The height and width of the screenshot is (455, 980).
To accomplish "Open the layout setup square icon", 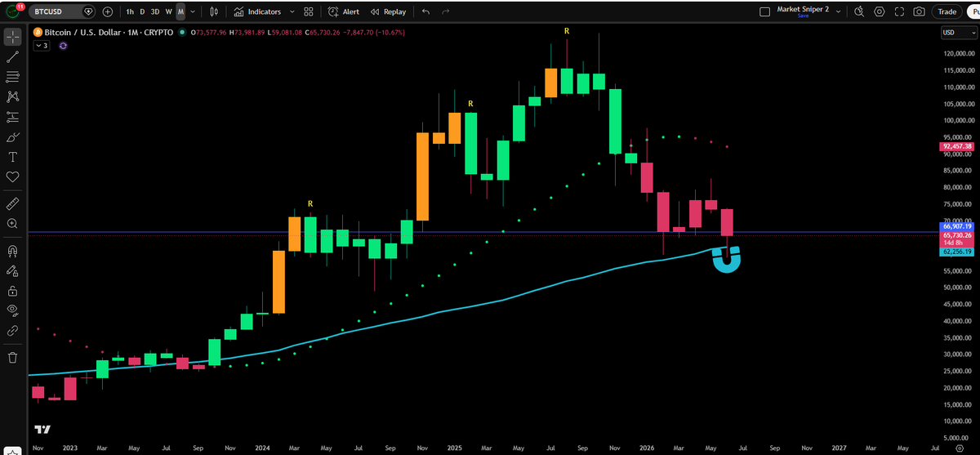I will [x=764, y=12].
